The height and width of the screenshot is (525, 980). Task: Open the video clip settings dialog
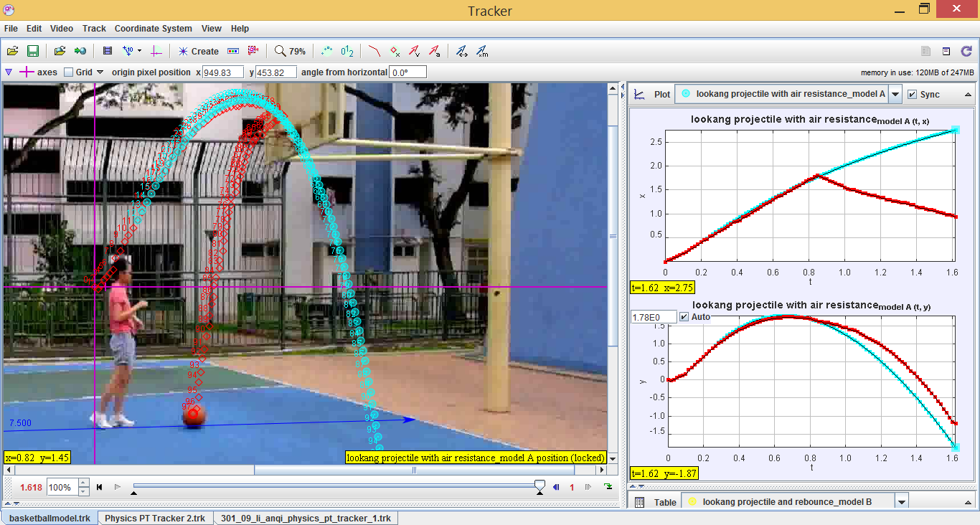(x=109, y=51)
